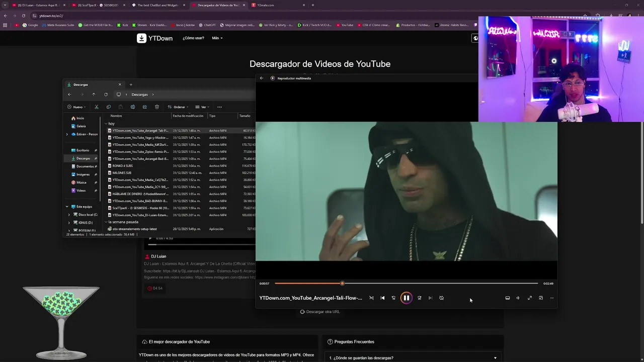Go back with the media player back arrow
This screenshot has height=362, width=644.
[262, 78]
